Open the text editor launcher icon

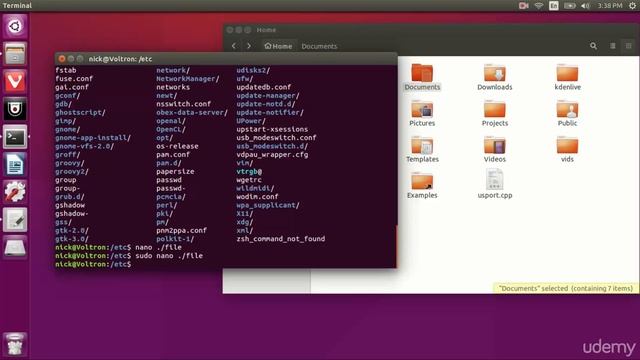click(15, 220)
